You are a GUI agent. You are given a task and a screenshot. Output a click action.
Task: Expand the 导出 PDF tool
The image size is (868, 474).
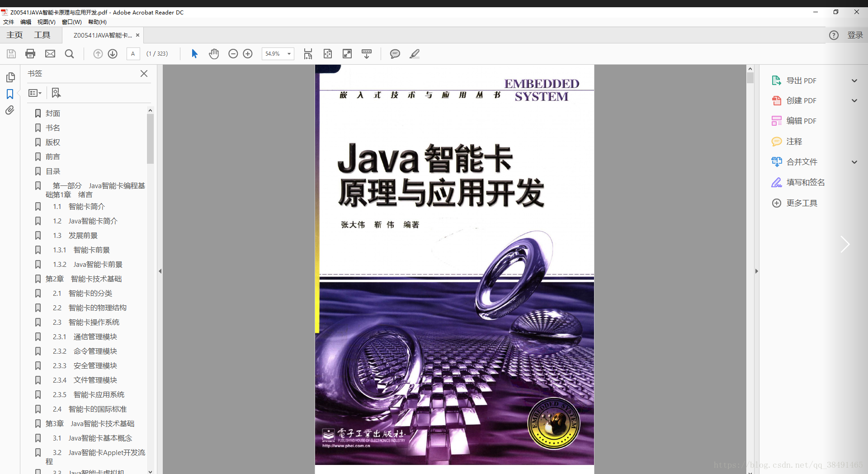854,81
